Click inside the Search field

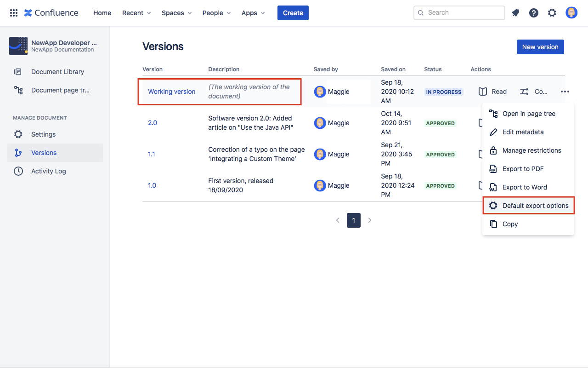coord(459,12)
